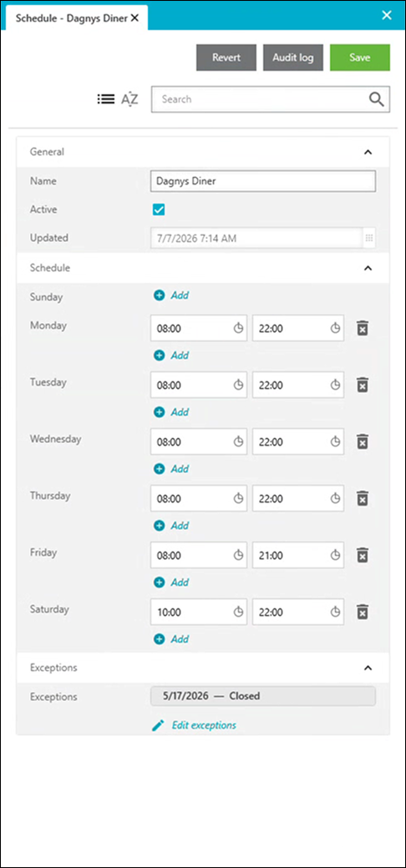Add a time slot for Sunday
Viewport: 406px width, 868px height.
(x=171, y=295)
